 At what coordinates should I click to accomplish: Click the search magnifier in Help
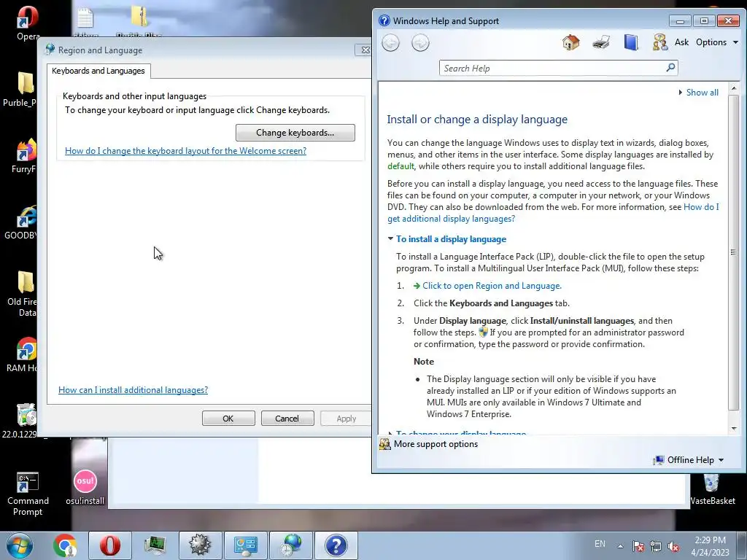pyautogui.click(x=670, y=68)
